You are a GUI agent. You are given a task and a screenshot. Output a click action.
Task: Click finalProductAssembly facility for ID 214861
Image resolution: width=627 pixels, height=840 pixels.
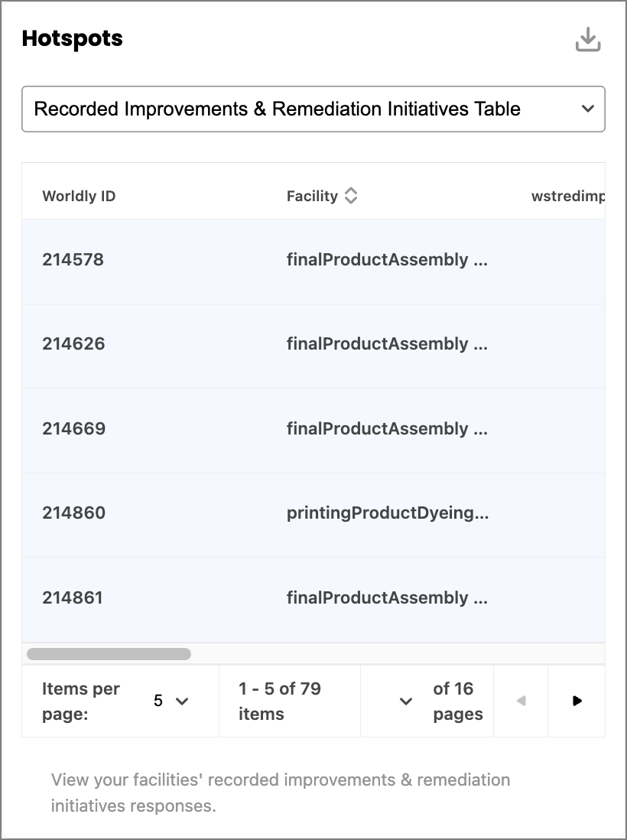tap(387, 597)
